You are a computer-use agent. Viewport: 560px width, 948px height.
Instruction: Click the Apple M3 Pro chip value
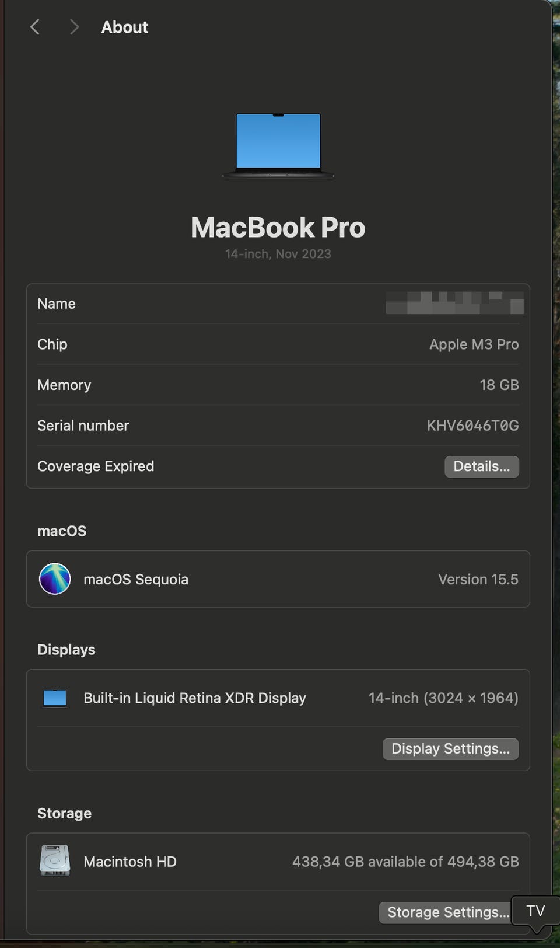474,344
